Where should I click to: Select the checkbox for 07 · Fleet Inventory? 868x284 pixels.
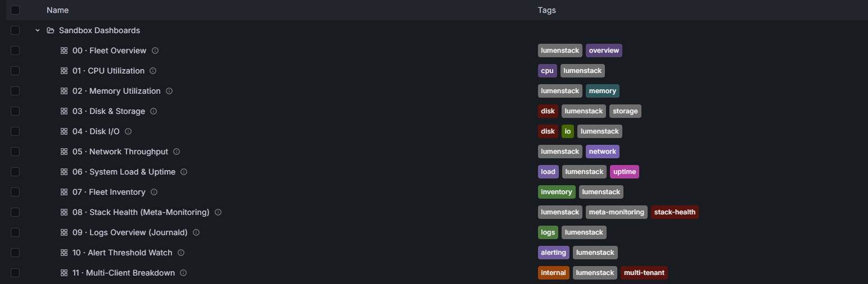[x=15, y=192]
